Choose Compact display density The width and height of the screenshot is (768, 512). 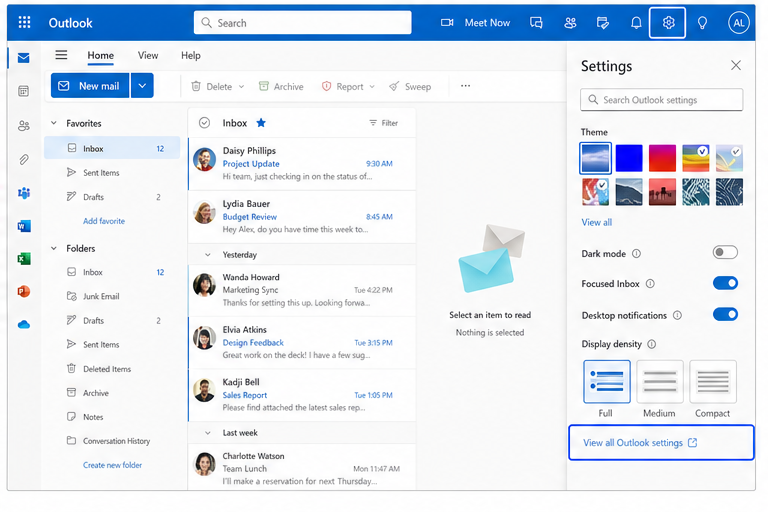point(713,381)
